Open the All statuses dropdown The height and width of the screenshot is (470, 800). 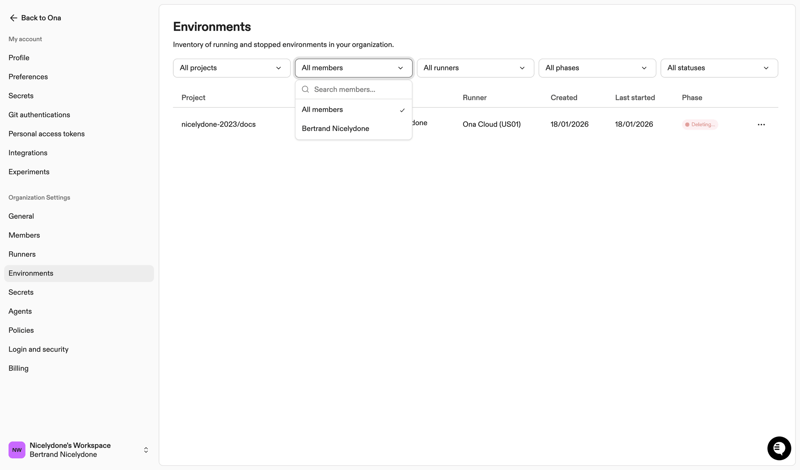click(x=719, y=68)
